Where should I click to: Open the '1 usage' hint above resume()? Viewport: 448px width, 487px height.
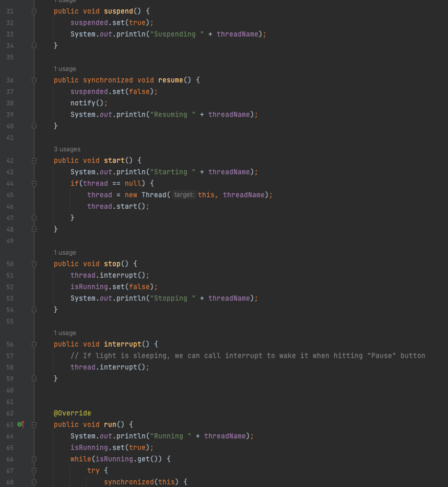point(65,69)
